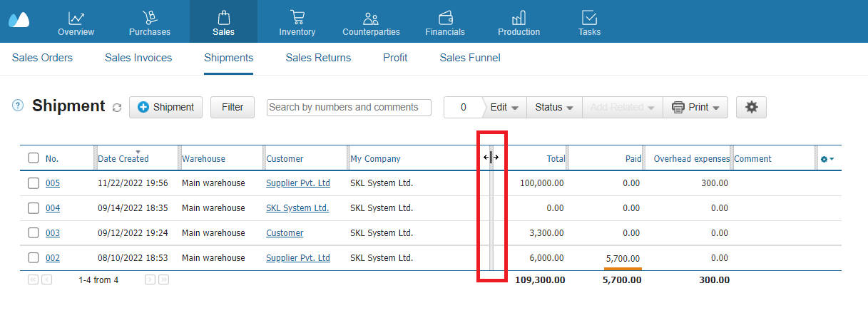
Task: Switch to Sales Funnel tab
Action: [x=470, y=58]
